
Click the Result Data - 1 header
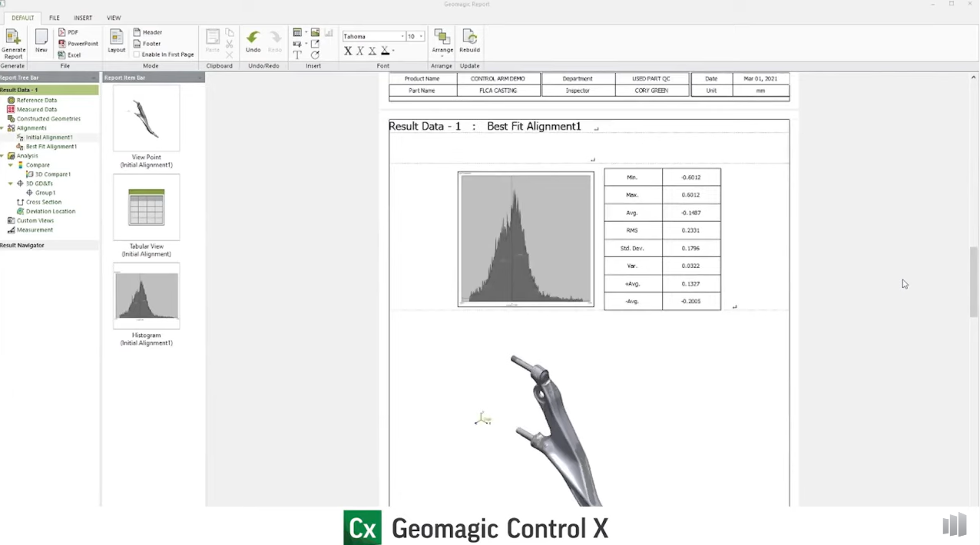pyautogui.click(x=49, y=90)
